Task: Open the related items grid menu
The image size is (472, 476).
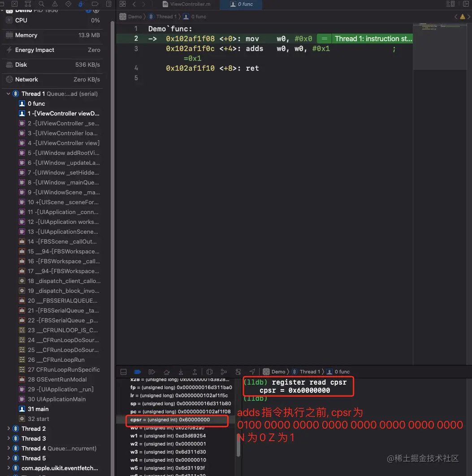Action: (x=122, y=4)
